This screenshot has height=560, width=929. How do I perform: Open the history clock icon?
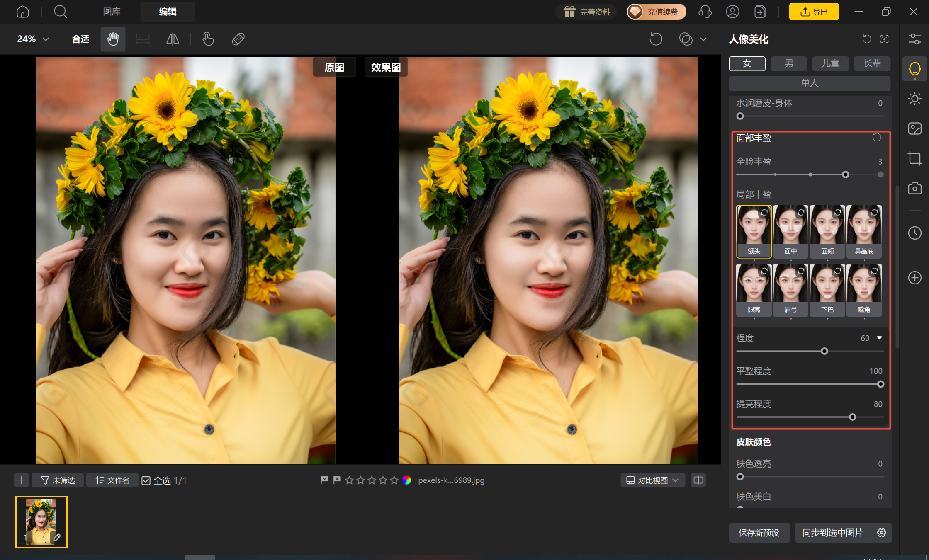click(x=914, y=233)
